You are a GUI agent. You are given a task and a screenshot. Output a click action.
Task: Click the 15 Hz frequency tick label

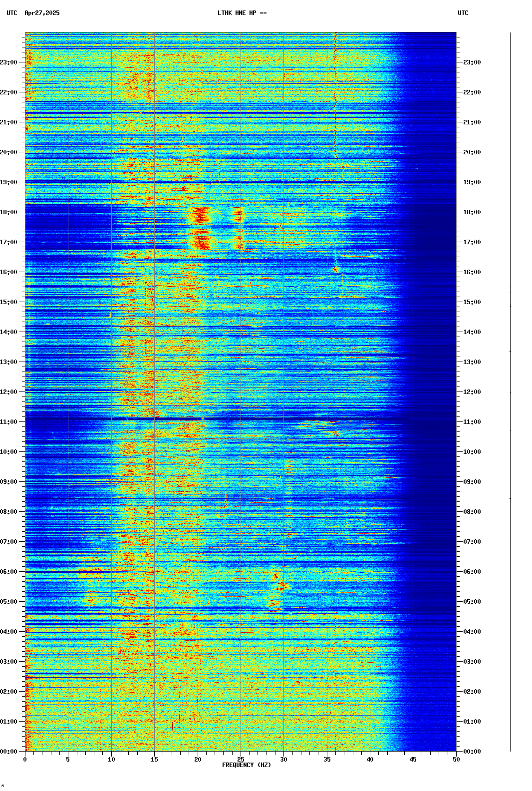click(x=154, y=760)
